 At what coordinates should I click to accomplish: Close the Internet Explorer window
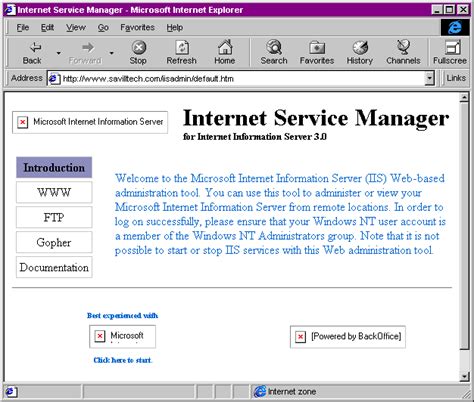coord(463,10)
